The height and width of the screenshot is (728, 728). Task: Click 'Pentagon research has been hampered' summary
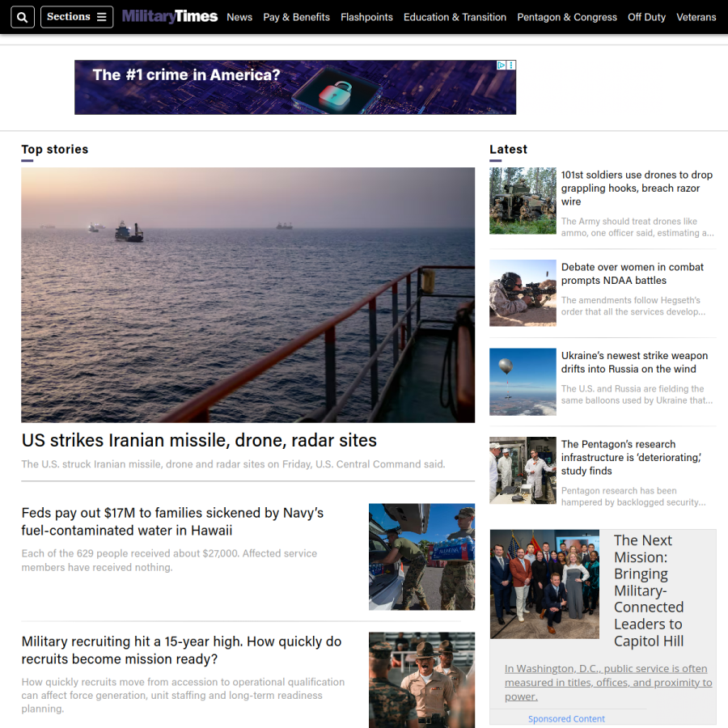pos(633,497)
